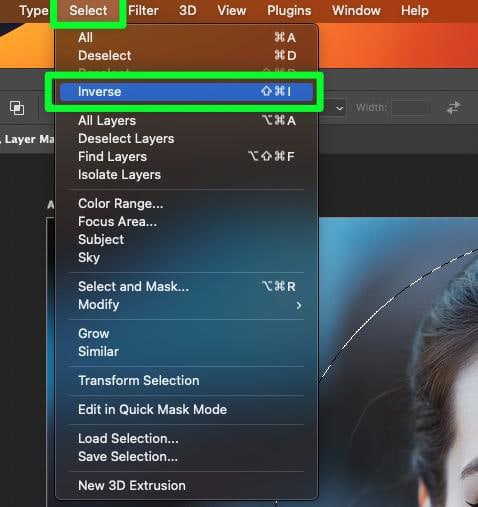Open Focus Area dialog
This screenshot has height=507, width=478.
(187, 221)
